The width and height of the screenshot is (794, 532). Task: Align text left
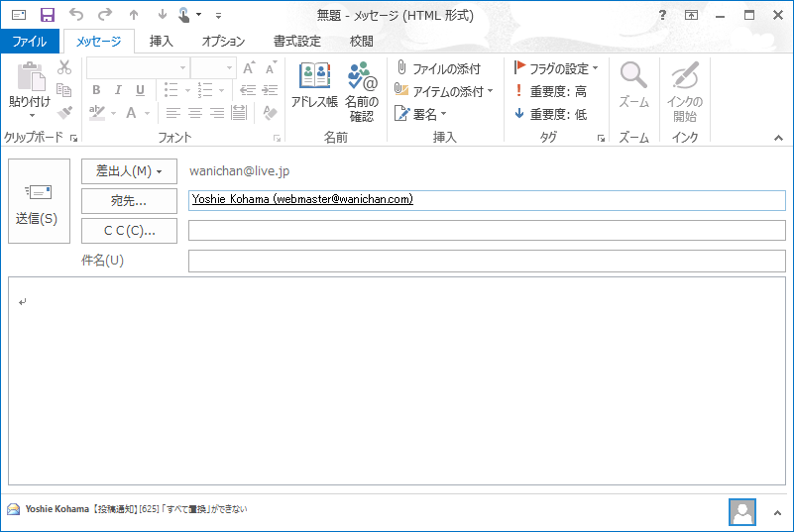click(173, 112)
